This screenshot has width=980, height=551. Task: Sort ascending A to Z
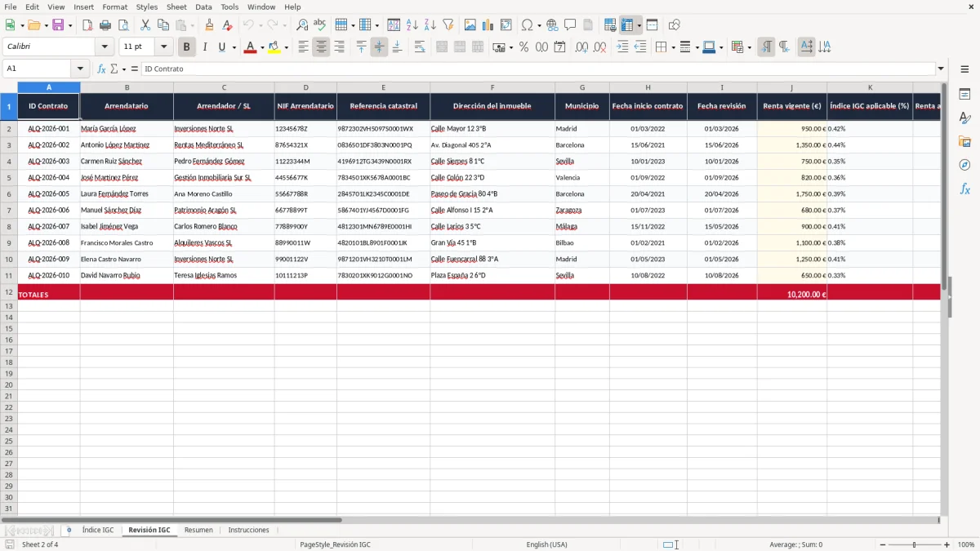412,25
